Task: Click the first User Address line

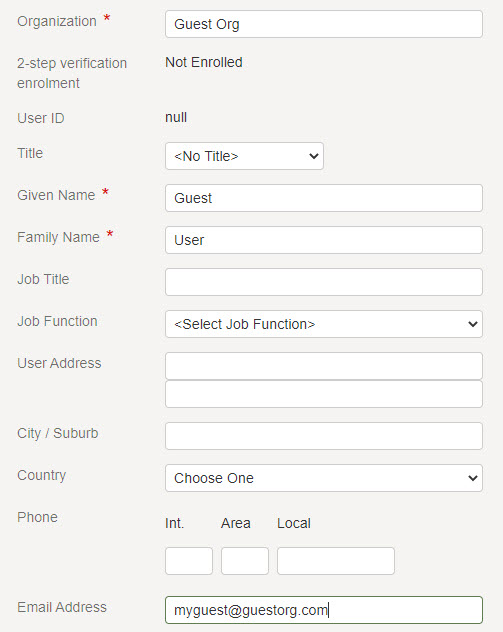Action: 324,366
